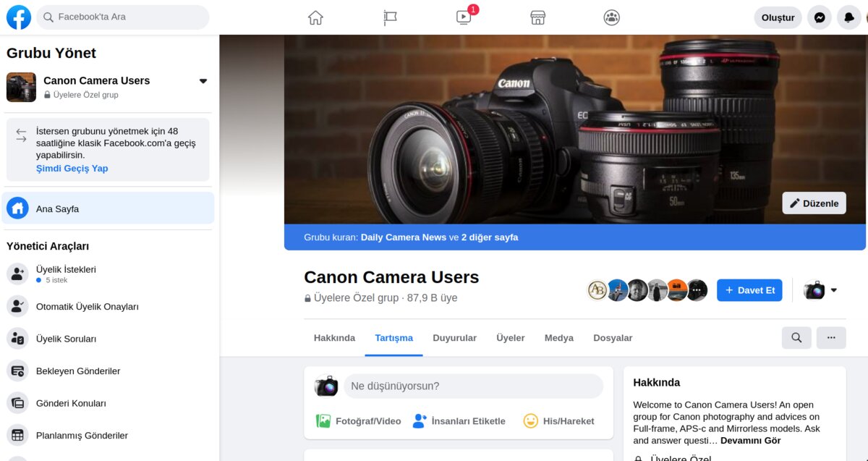This screenshot has width=868, height=461.
Task: Click the Ne düşünüyorsun post composer field
Action: click(x=473, y=386)
